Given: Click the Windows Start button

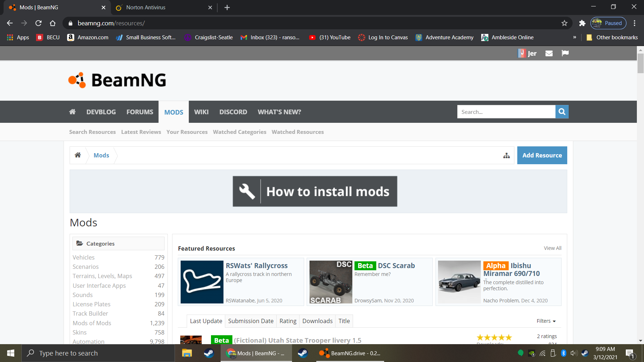Looking at the screenshot, I should pyautogui.click(x=11, y=353).
